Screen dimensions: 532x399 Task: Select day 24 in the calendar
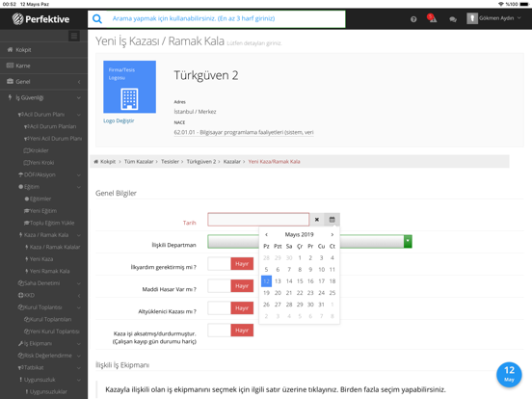[x=321, y=292]
